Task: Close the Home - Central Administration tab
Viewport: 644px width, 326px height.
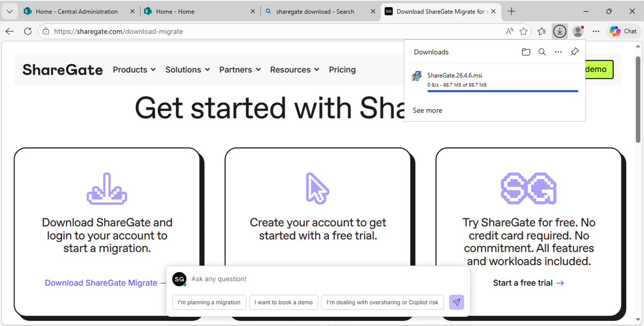Action: point(132,12)
